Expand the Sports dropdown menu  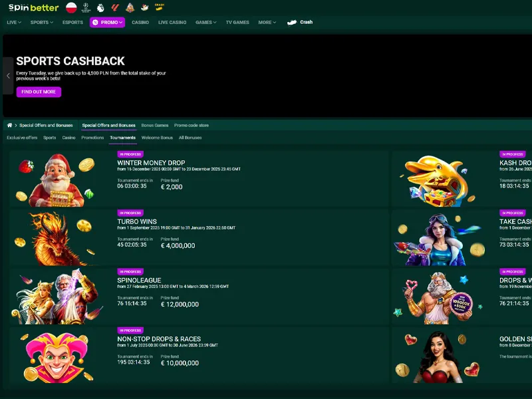pyautogui.click(x=43, y=22)
